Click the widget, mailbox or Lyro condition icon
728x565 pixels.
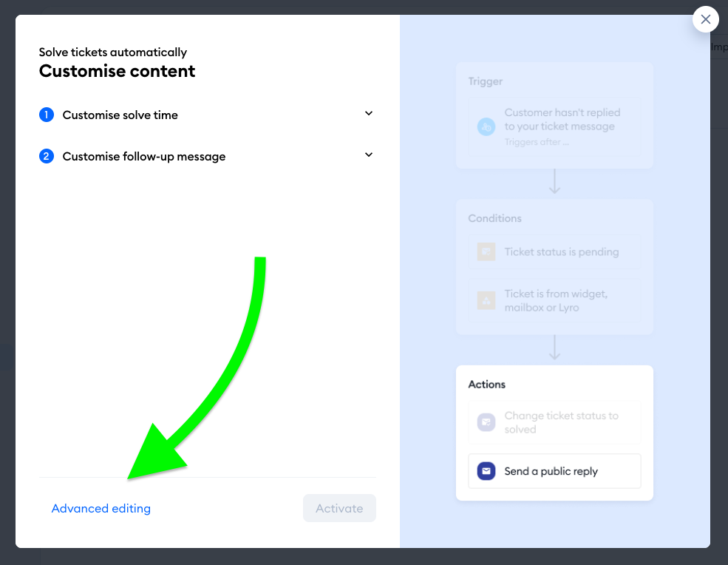coord(486,301)
